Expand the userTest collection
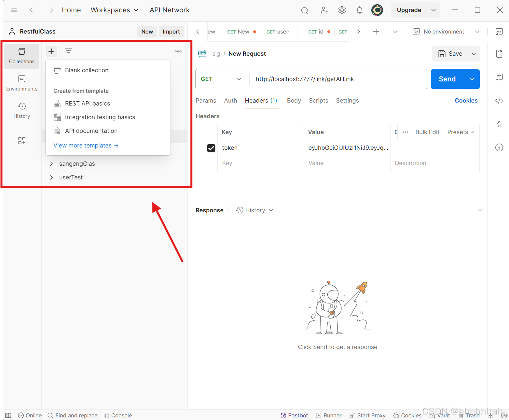This screenshot has width=509, height=420. tap(51, 177)
